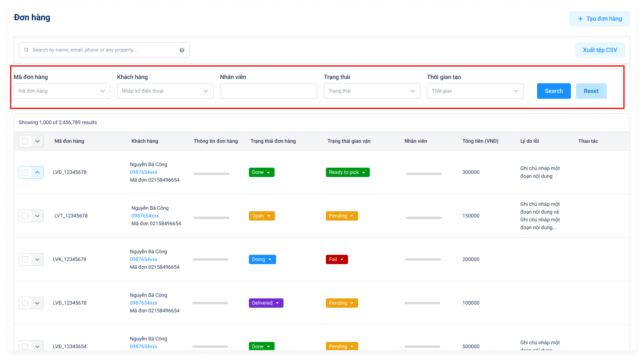The width and height of the screenshot is (644, 361).
Task: Click the Mã đơn hàng column header
Action: 69,141
